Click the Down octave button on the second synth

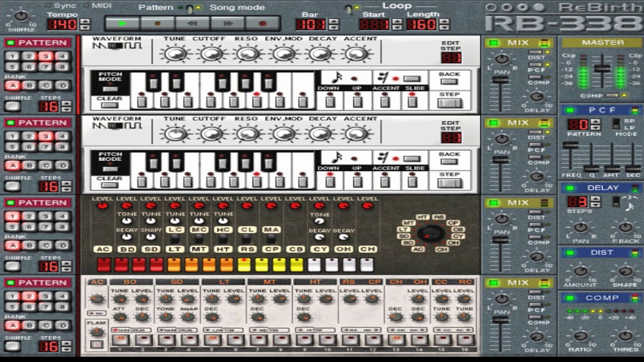pyautogui.click(x=330, y=182)
